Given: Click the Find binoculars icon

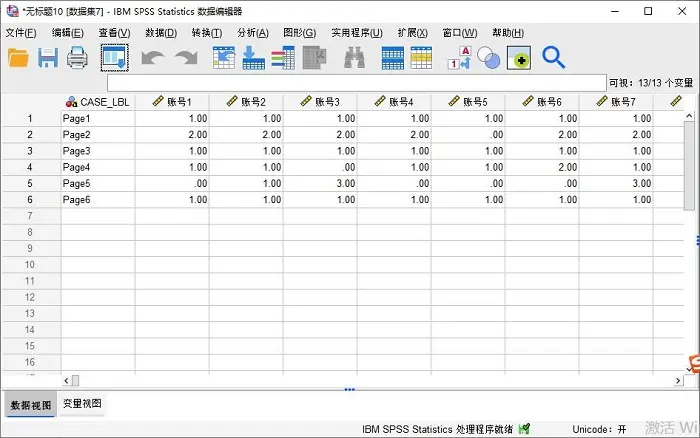Looking at the screenshot, I should pyautogui.click(x=354, y=58).
